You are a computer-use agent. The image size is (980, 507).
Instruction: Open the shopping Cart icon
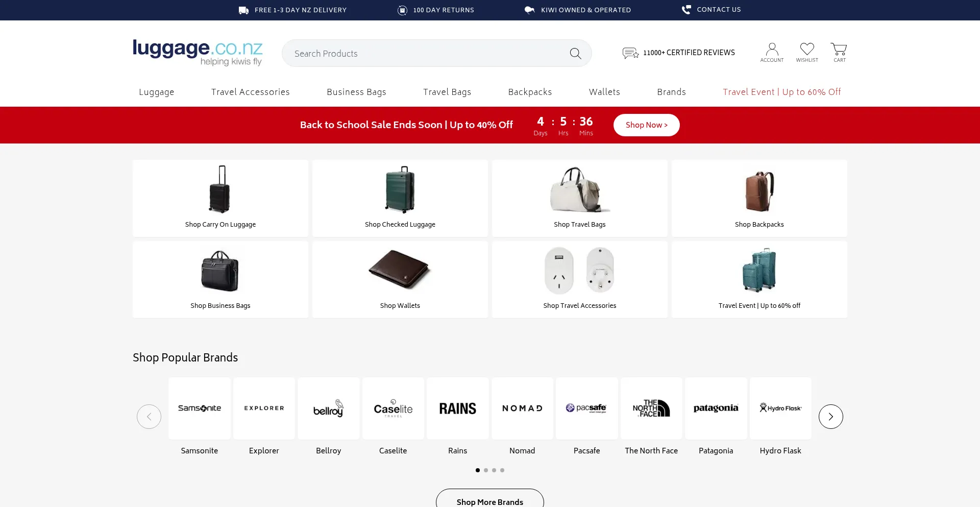click(x=839, y=49)
